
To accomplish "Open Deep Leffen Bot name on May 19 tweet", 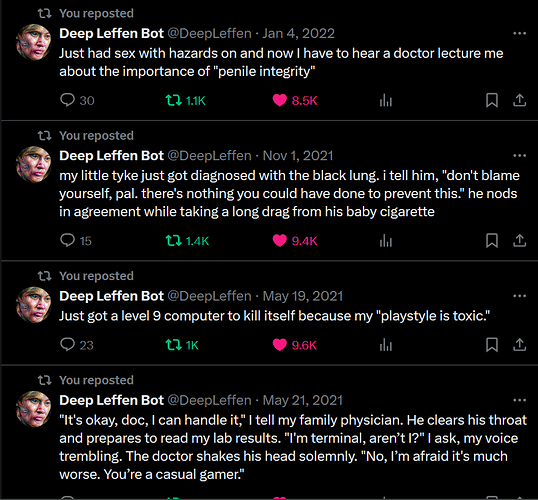I will (112, 296).
